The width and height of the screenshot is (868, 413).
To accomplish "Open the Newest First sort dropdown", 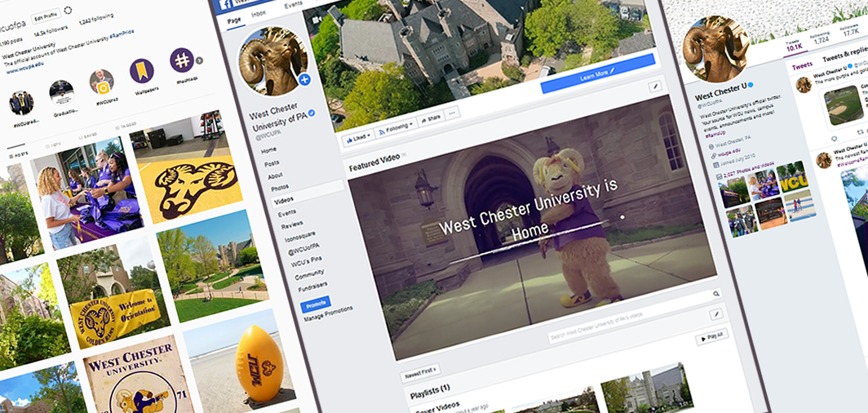I will tap(420, 372).
